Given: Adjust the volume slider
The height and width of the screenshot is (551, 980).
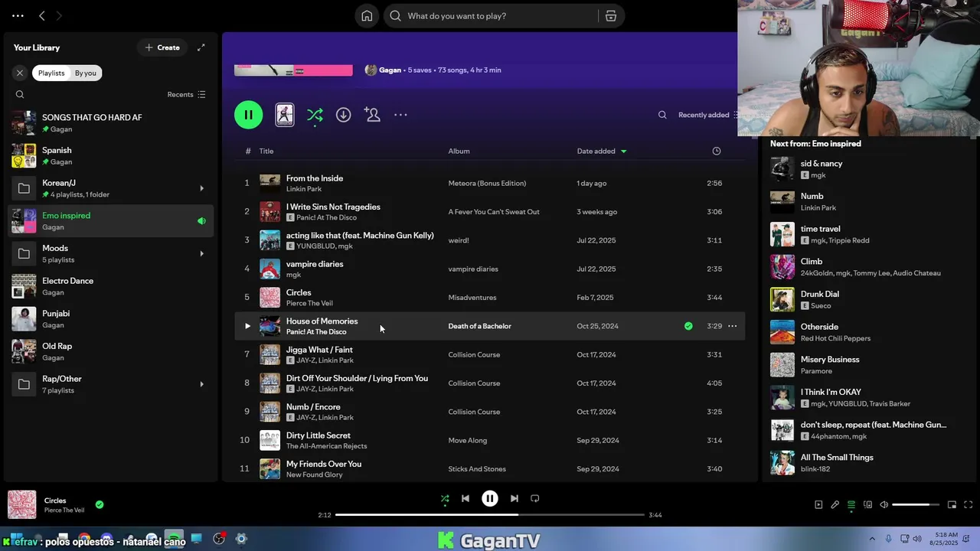Looking at the screenshot, I should tap(916, 505).
